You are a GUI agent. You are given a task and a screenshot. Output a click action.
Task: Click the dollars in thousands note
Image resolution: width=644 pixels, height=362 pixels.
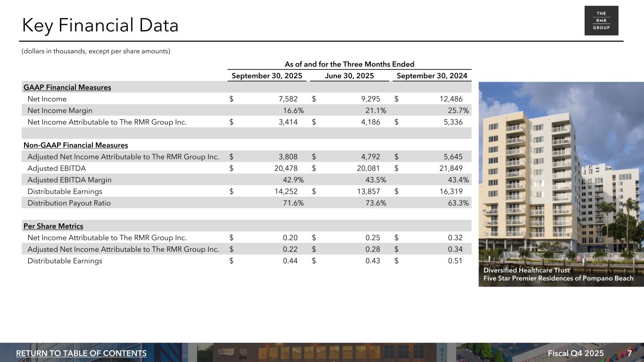coord(96,51)
